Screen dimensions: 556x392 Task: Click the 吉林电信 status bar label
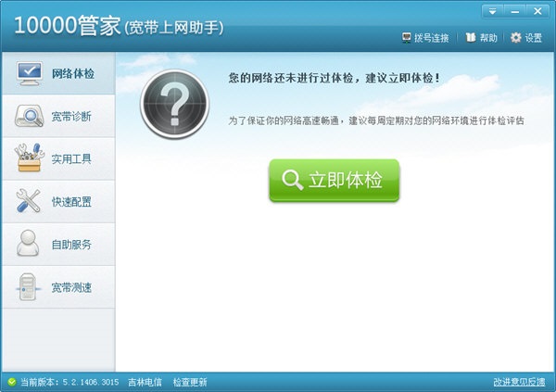[x=145, y=382]
